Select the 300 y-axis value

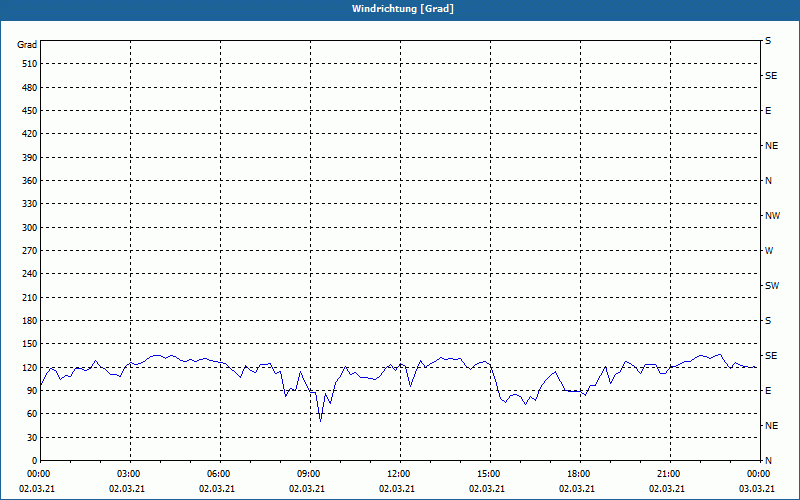[30, 228]
